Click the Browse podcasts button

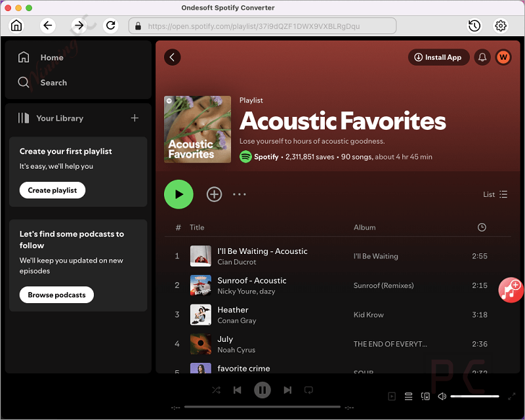pos(56,295)
